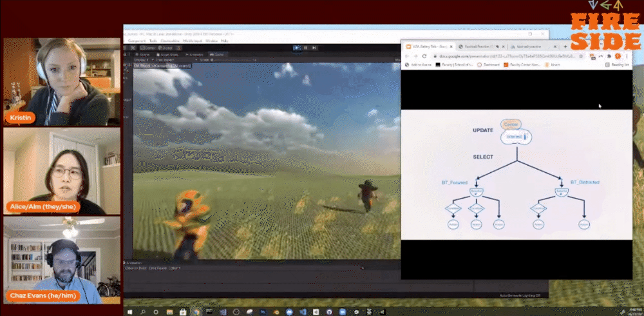Open the Faculty School bookmark

[455, 64]
